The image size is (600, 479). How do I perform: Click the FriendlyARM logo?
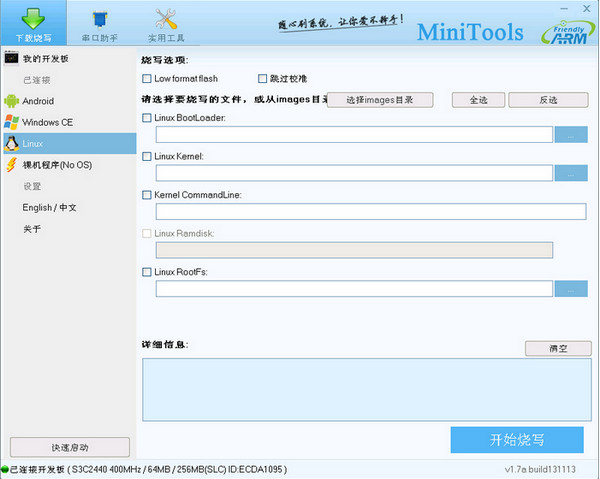point(568,32)
